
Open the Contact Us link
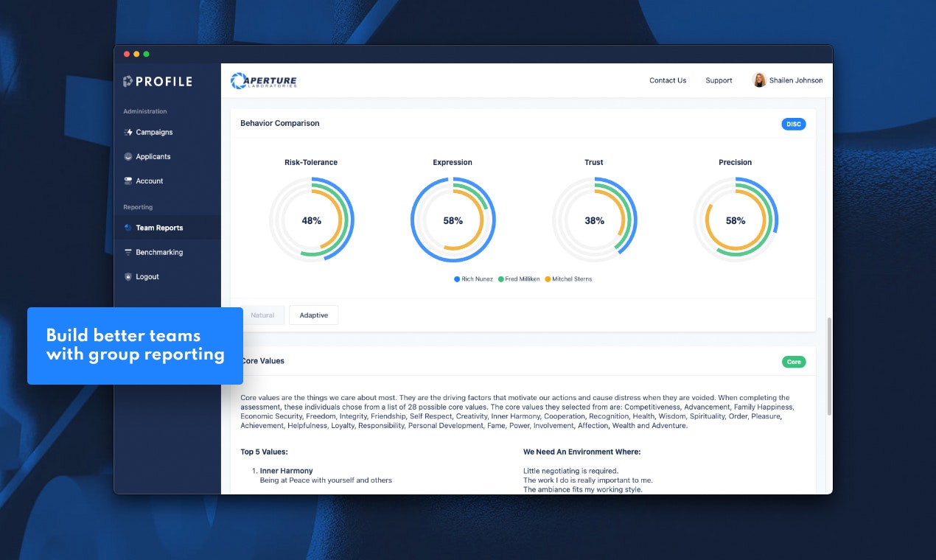tap(668, 80)
